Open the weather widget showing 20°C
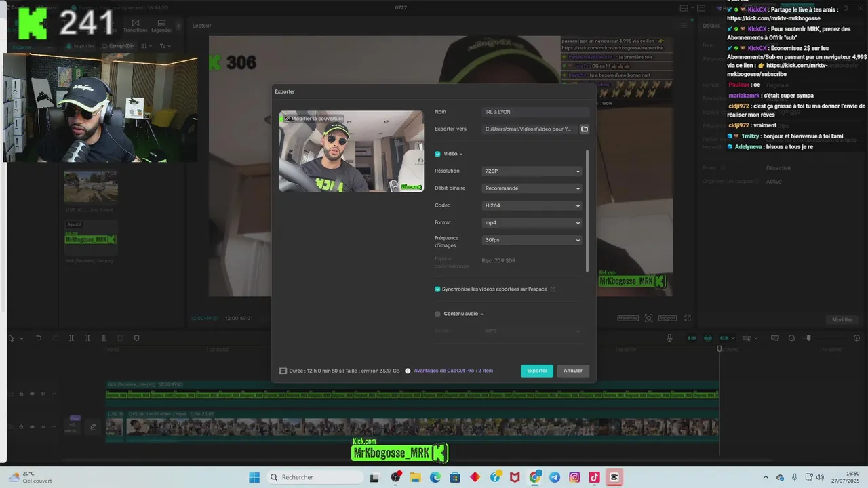Screen dimensions: 868x488 tap(31, 477)
